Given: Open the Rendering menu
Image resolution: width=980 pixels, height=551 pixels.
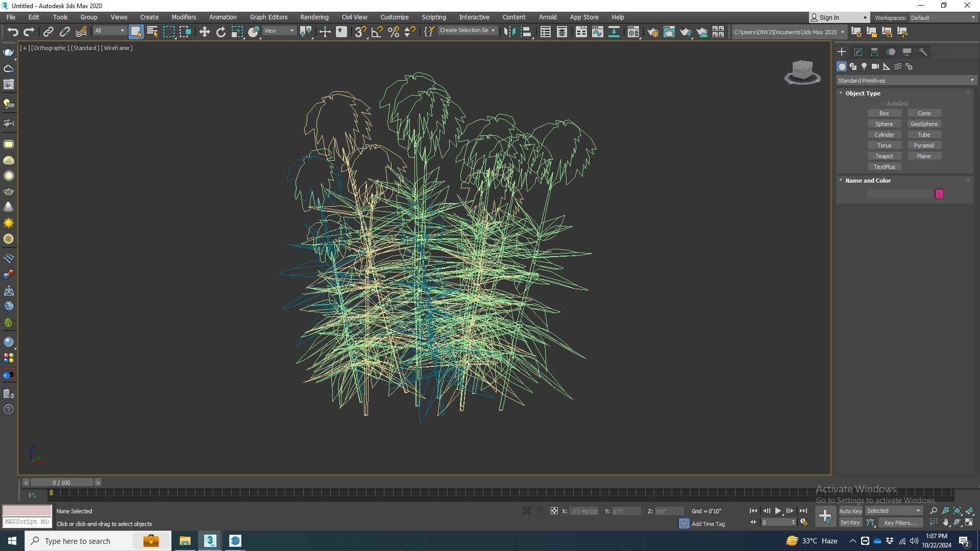Looking at the screenshot, I should pos(314,17).
